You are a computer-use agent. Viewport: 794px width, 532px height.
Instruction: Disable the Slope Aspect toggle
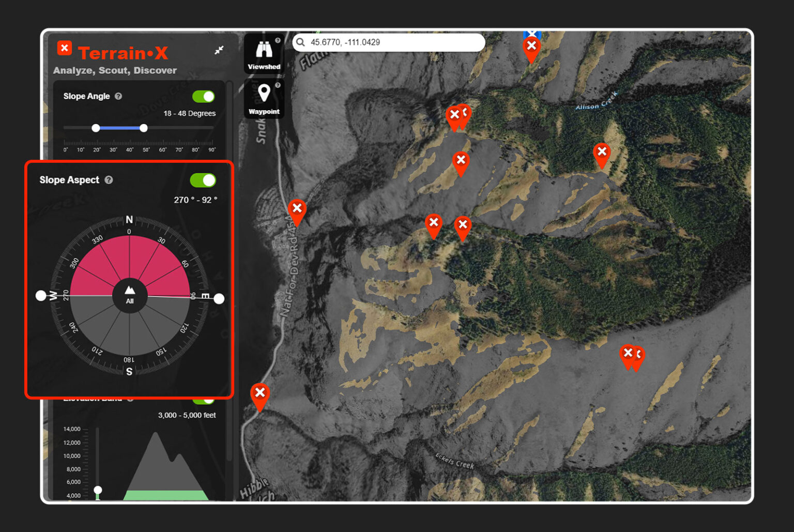click(x=203, y=180)
